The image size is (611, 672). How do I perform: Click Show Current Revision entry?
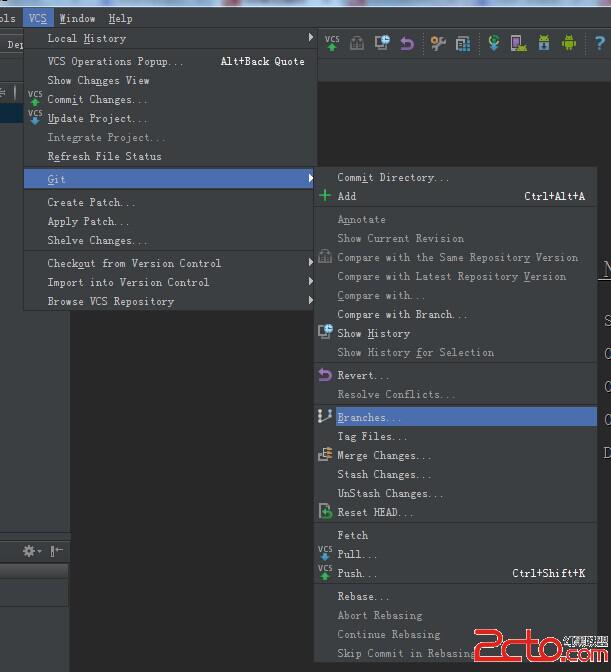[x=456, y=238]
